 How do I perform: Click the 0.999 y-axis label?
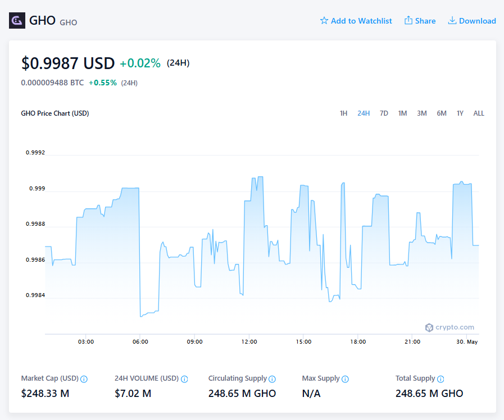pyautogui.click(x=37, y=189)
